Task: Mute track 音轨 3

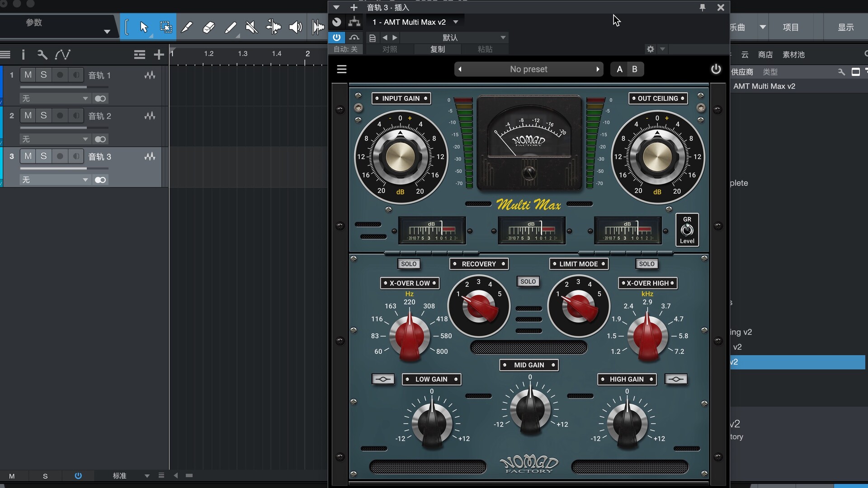Action: pyautogui.click(x=28, y=156)
